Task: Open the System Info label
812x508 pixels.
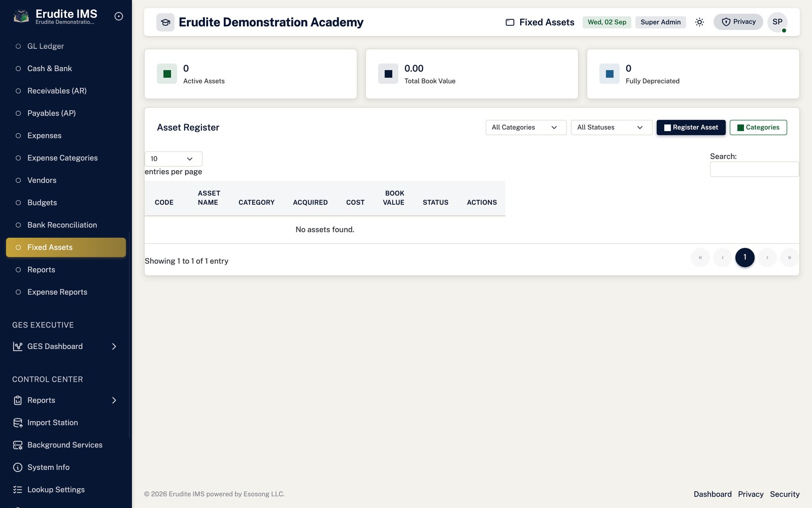Action: [48, 467]
